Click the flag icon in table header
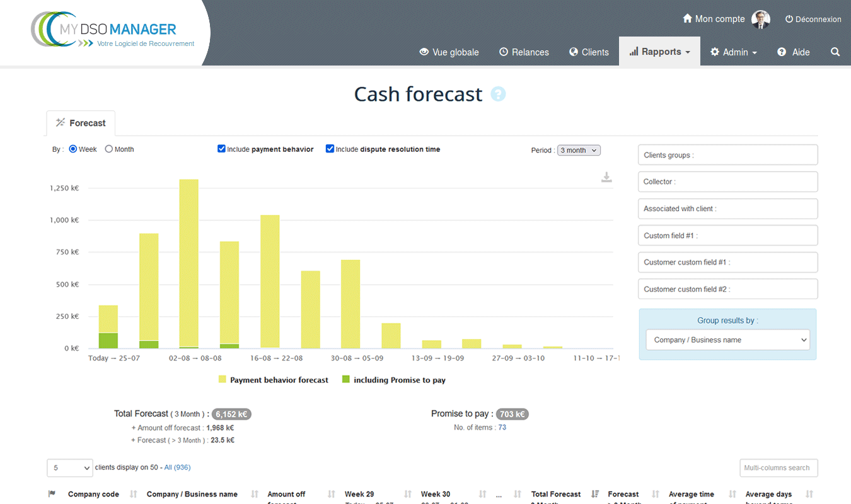851x504 pixels. tap(52, 495)
